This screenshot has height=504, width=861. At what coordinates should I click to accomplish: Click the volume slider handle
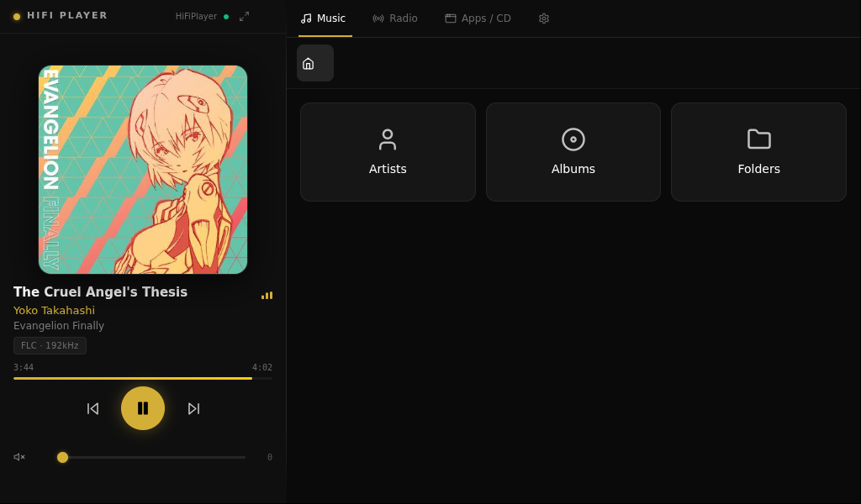(x=62, y=458)
